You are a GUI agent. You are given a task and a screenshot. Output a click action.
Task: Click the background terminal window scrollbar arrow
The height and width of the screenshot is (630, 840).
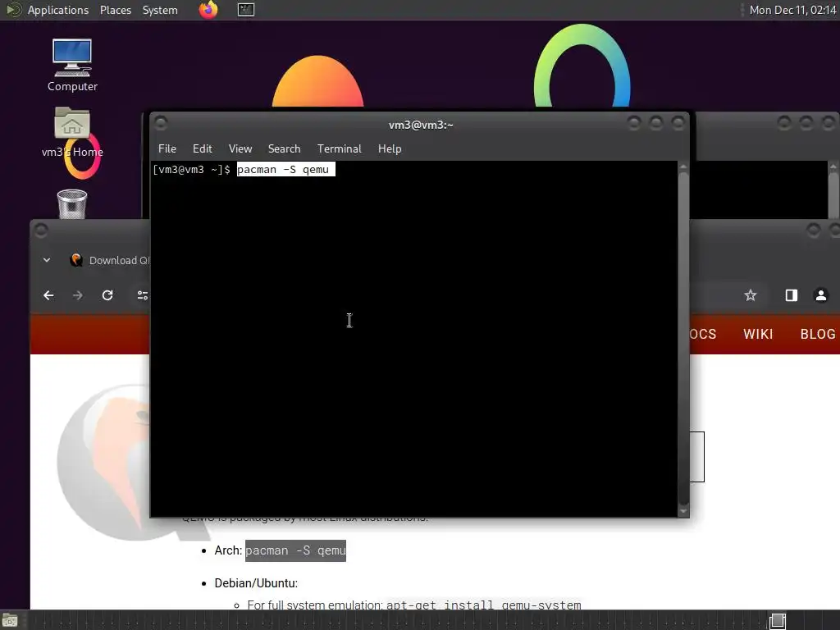[833, 167]
